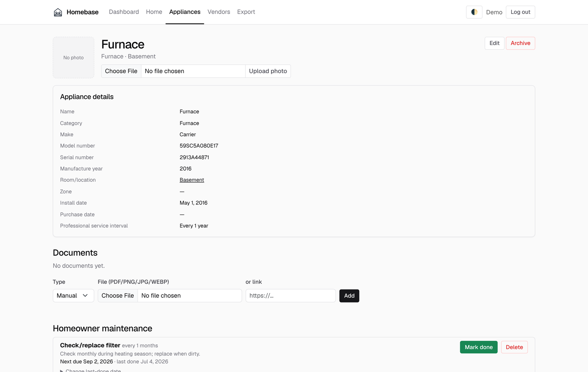
Task: Choose File for the appliance photo
Action: coord(121,71)
